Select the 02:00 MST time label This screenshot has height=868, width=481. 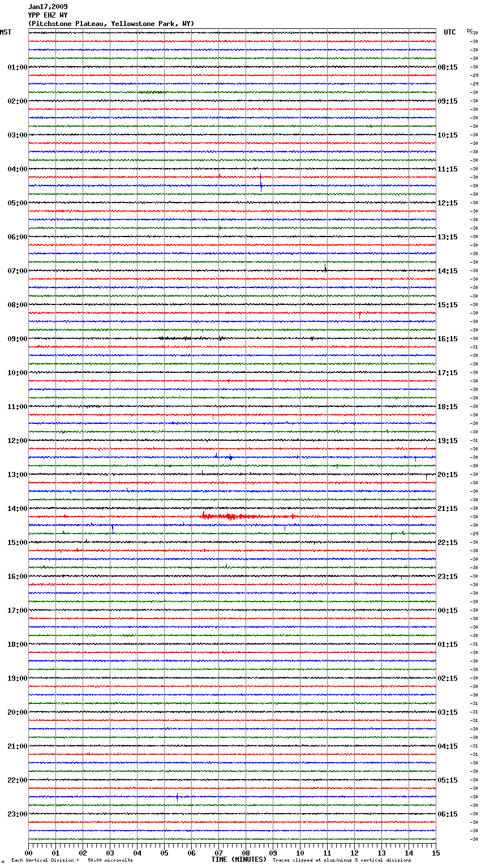[18, 101]
